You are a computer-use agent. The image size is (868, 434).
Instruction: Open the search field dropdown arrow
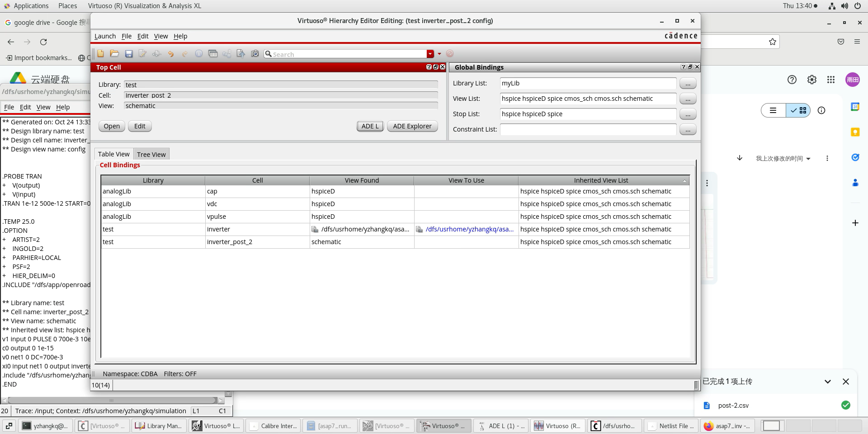pyautogui.click(x=430, y=54)
